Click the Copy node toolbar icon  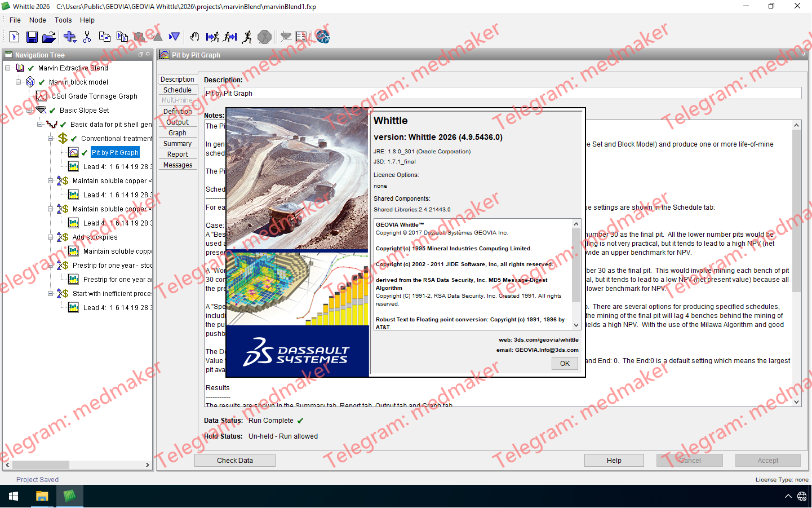[105, 37]
